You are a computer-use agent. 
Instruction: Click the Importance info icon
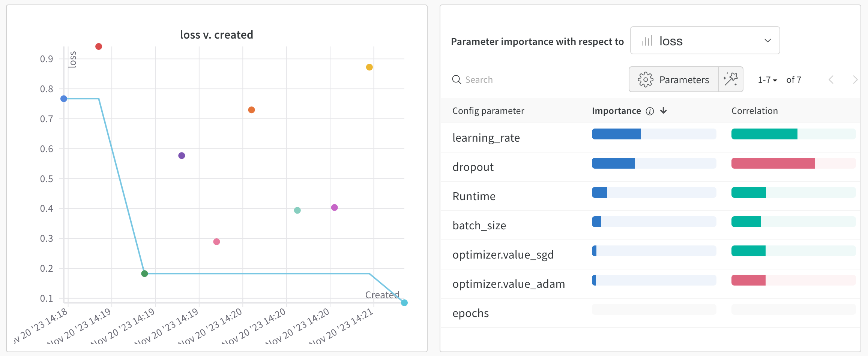650,111
